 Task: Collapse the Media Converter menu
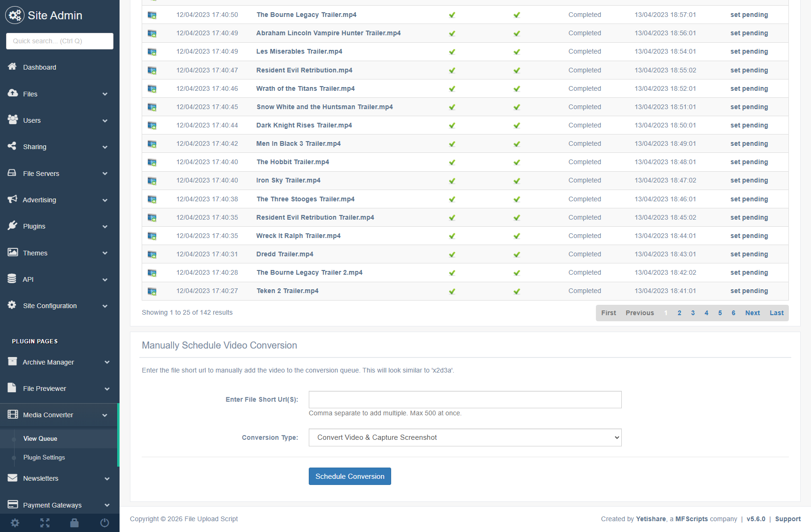point(59,415)
